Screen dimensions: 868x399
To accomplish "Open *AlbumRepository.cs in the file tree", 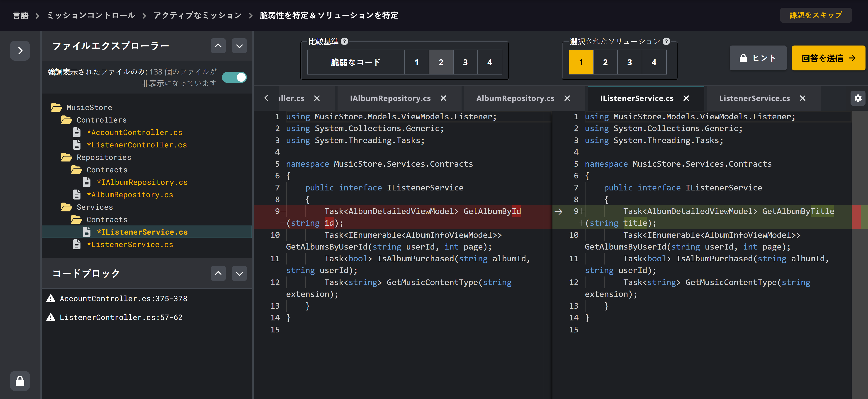I will 130,195.
